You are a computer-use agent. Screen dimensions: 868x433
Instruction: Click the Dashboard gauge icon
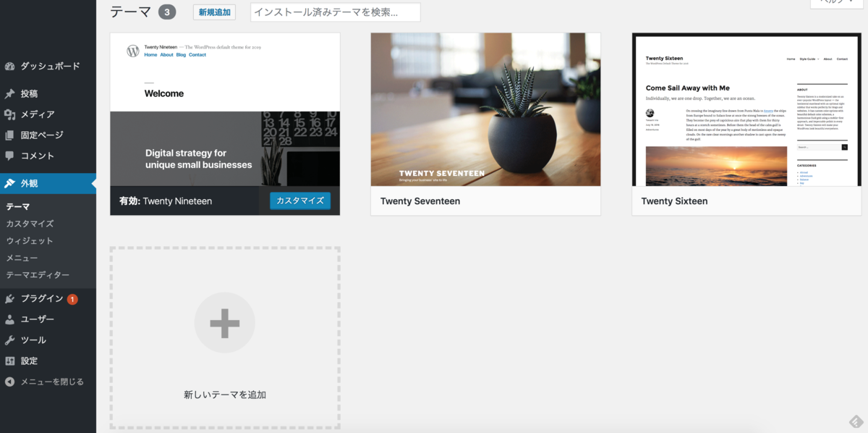10,66
